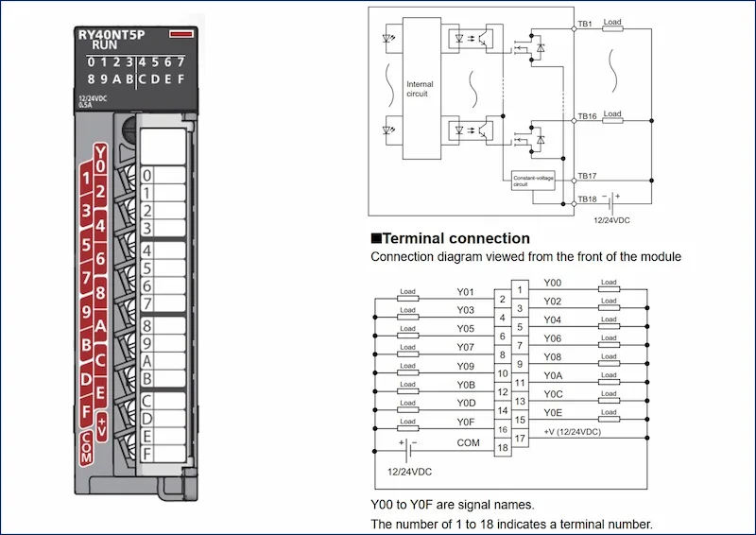The image size is (756, 535).
Task: Click the COM label in the terminal diagram
Action: [468, 443]
